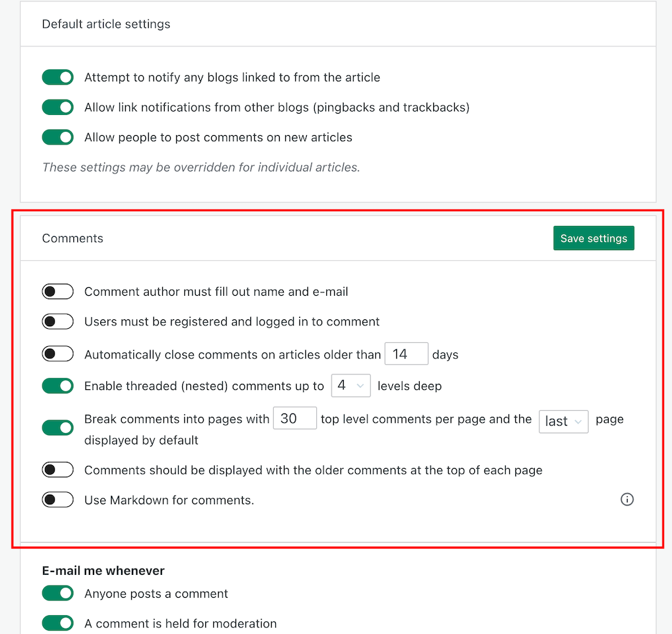
Task: Click the info icon beside Markdown option
Action: [x=627, y=500]
